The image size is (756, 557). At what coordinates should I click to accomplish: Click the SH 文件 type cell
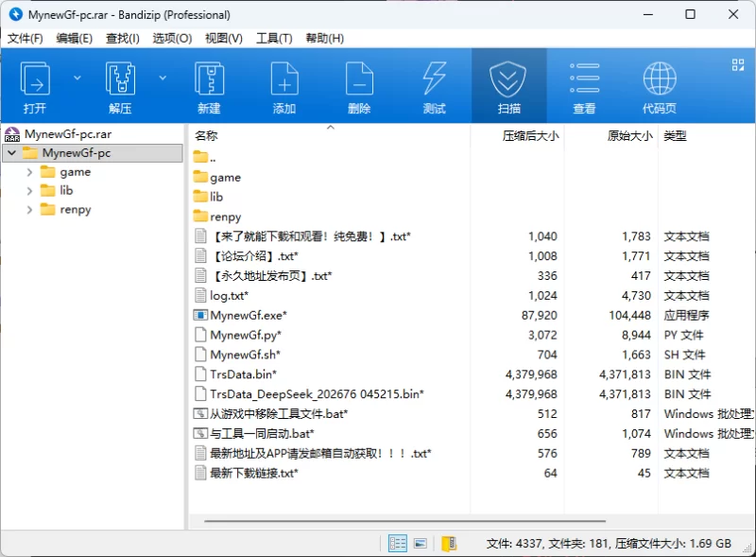click(684, 355)
